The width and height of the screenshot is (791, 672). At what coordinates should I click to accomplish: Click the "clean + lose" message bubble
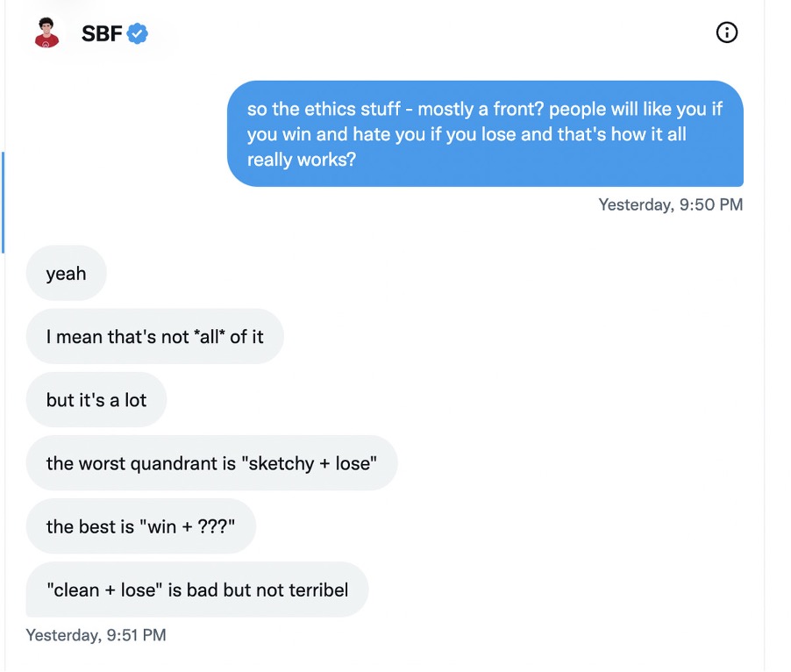click(x=197, y=590)
